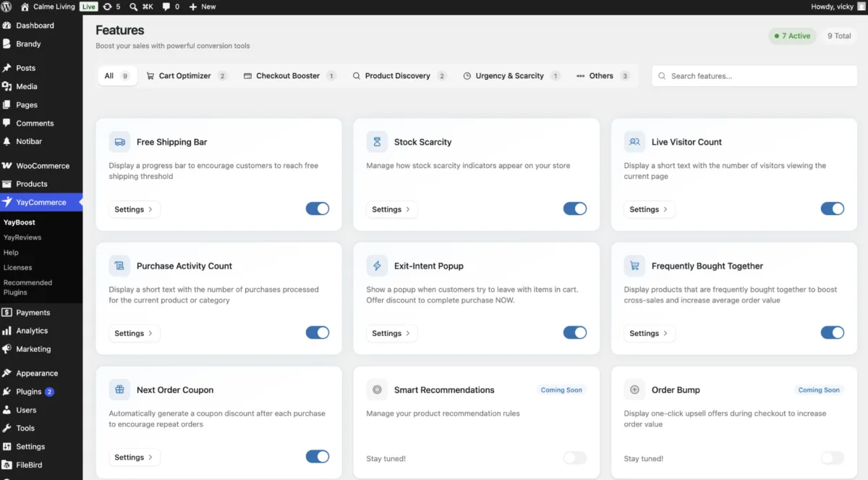Viewport: 868px width, 480px height.
Task: Open Settings for Free Shipping Bar
Action: tap(135, 209)
